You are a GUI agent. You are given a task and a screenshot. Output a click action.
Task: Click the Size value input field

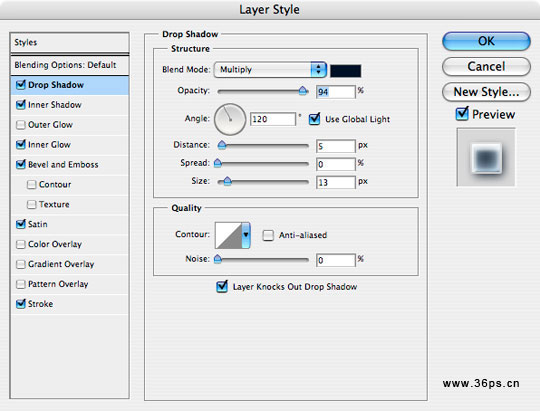tap(335, 182)
